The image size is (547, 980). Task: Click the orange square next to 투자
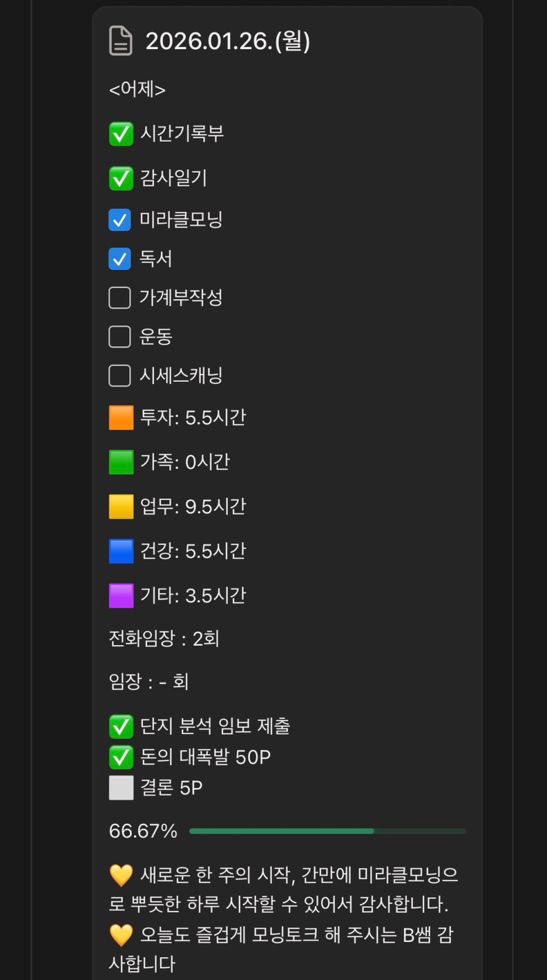click(x=121, y=418)
